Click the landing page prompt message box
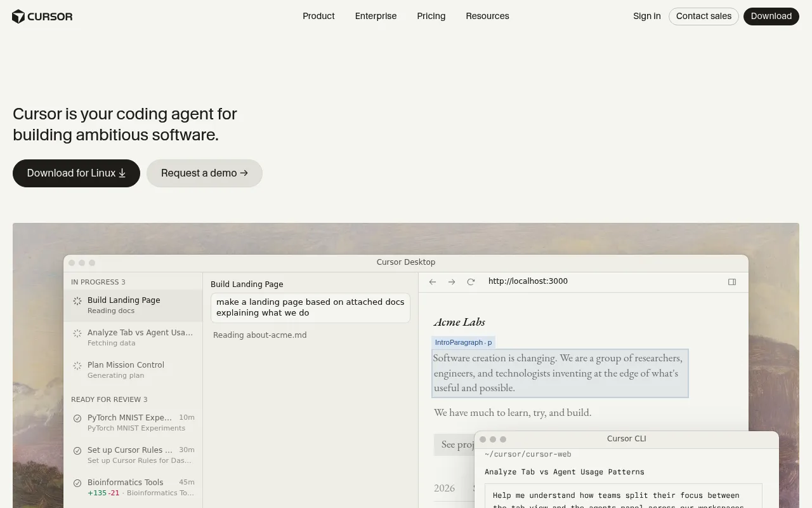Viewport: 812px width, 508px height. click(x=310, y=307)
